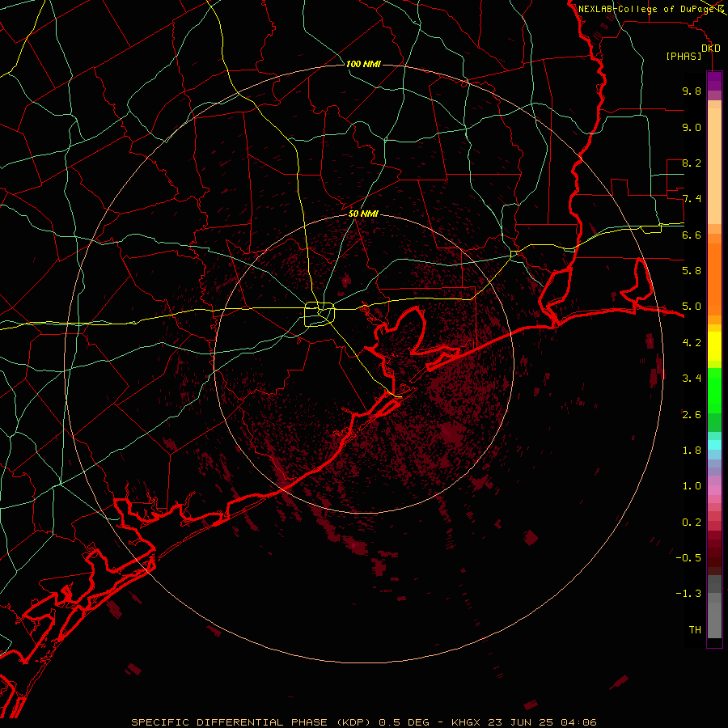Click the TH label at colorbar bottom
Image resolution: width=728 pixels, height=728 pixels.
pos(695,630)
